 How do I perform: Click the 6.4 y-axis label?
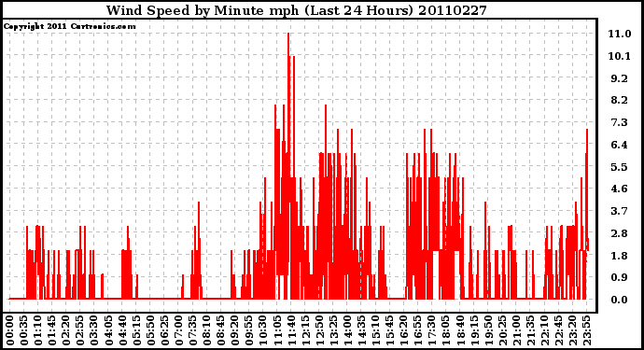620,145
